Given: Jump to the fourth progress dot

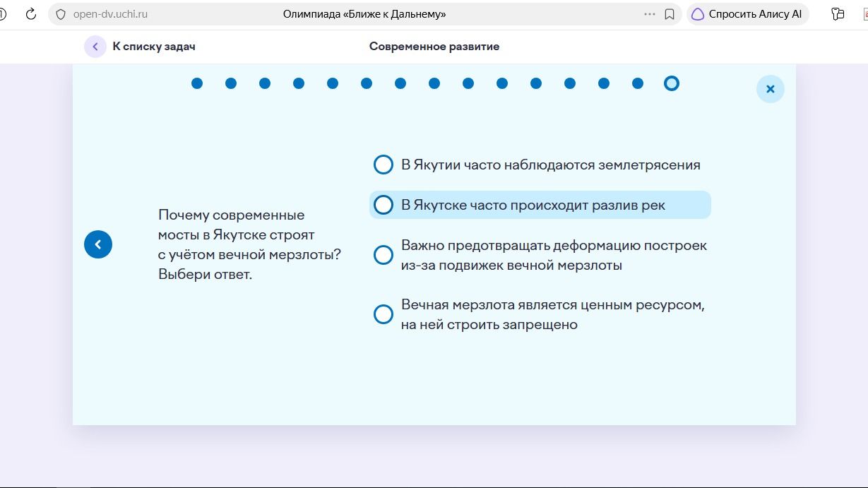Looking at the screenshot, I should coord(299,83).
